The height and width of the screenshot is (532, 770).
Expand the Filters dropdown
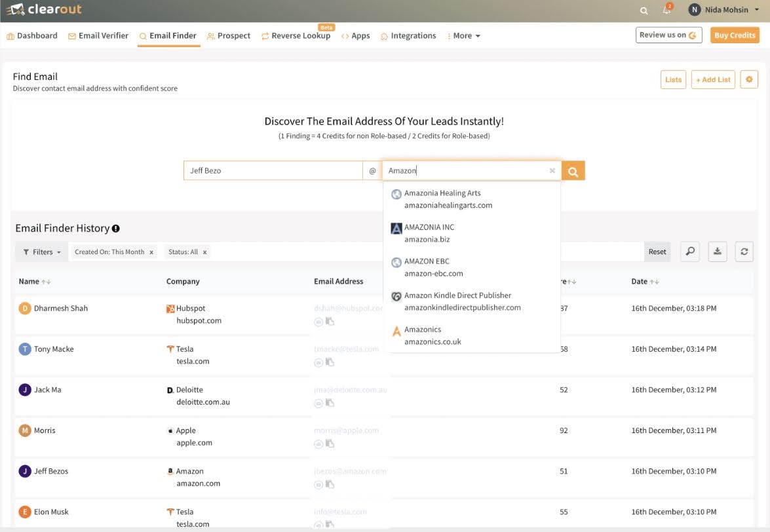click(x=42, y=252)
